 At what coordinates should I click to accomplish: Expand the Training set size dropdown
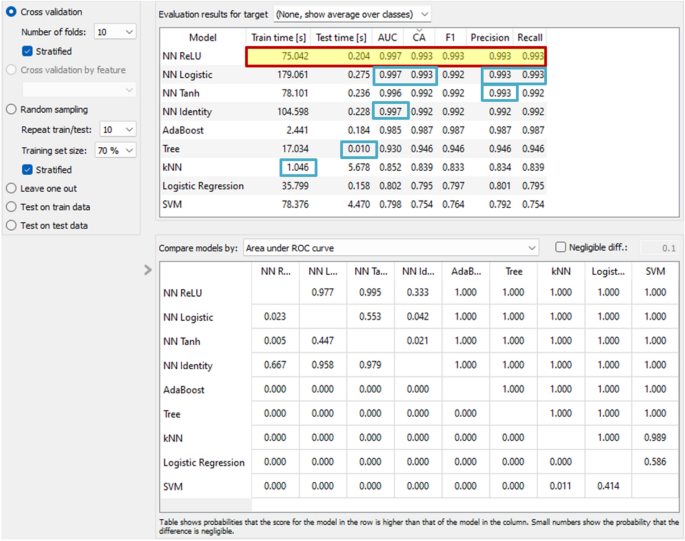coord(116,149)
